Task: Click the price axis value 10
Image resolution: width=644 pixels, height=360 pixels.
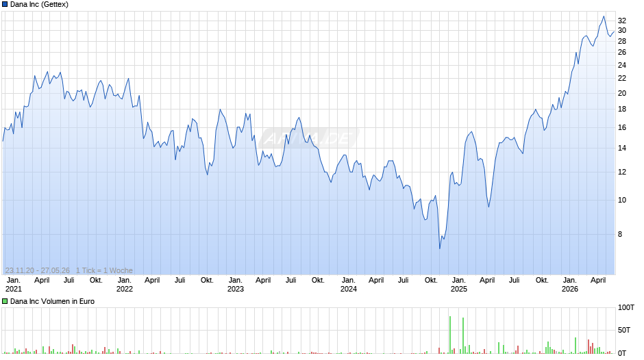Action: [x=622, y=200]
